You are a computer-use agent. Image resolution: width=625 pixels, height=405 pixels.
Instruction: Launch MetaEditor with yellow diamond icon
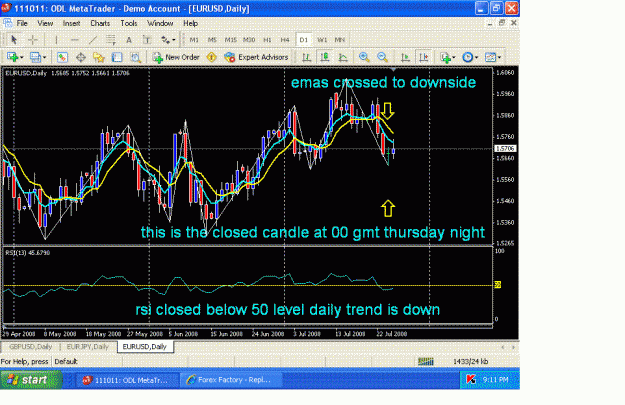click(x=211, y=57)
